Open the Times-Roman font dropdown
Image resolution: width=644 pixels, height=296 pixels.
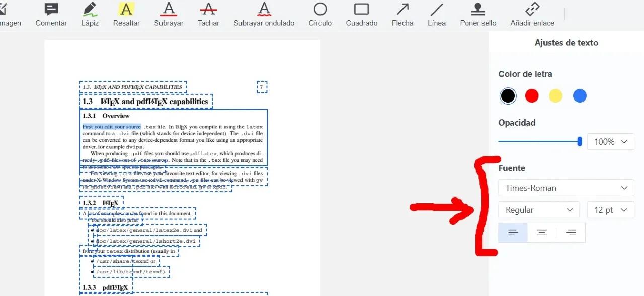point(566,188)
